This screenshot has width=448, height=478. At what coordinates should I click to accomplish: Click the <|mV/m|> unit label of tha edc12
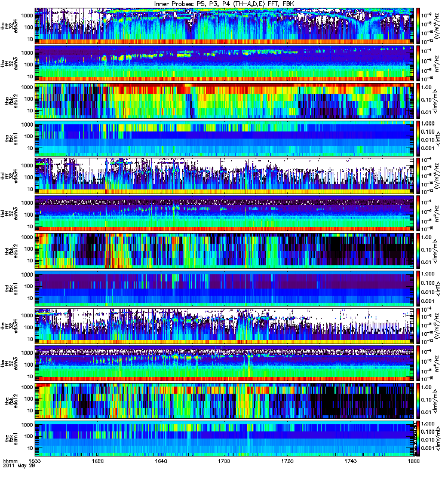tap(435, 101)
